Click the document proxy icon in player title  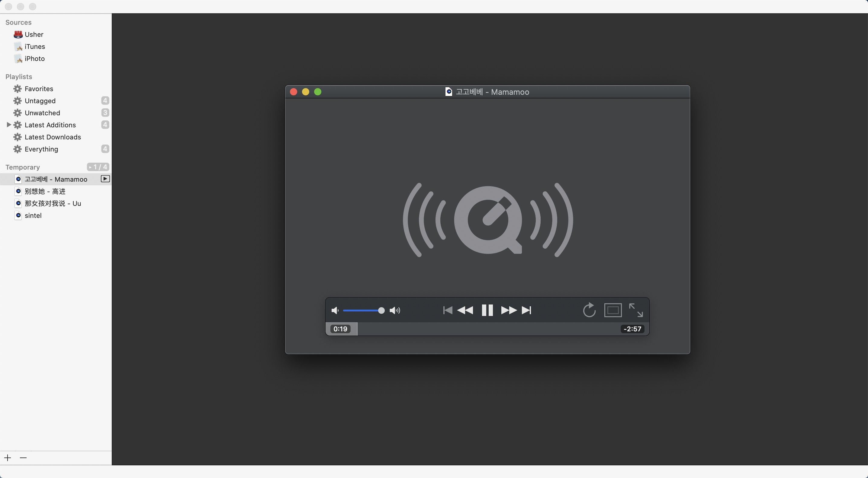pos(449,91)
